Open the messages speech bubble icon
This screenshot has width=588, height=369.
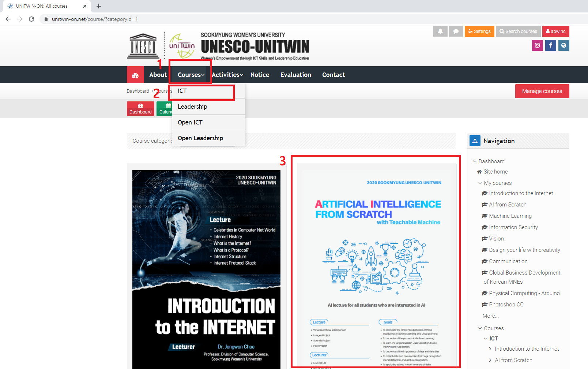pyautogui.click(x=456, y=31)
